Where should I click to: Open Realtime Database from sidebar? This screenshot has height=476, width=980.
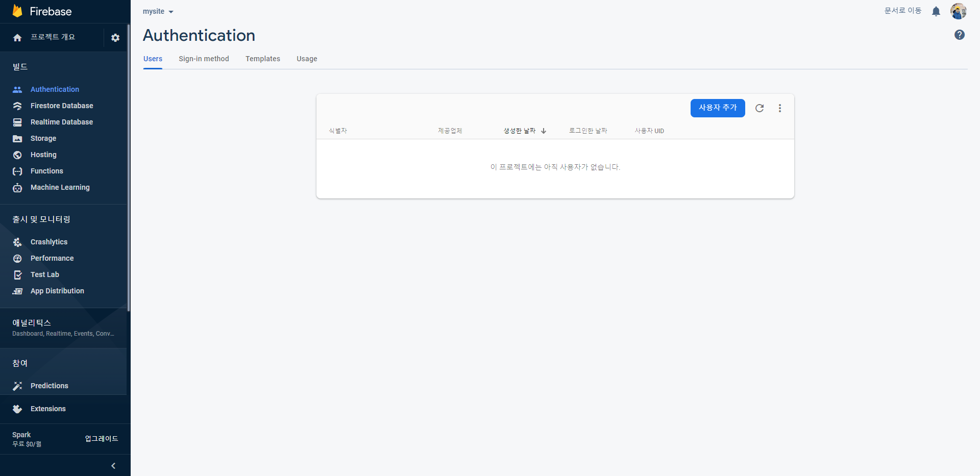[x=62, y=122]
